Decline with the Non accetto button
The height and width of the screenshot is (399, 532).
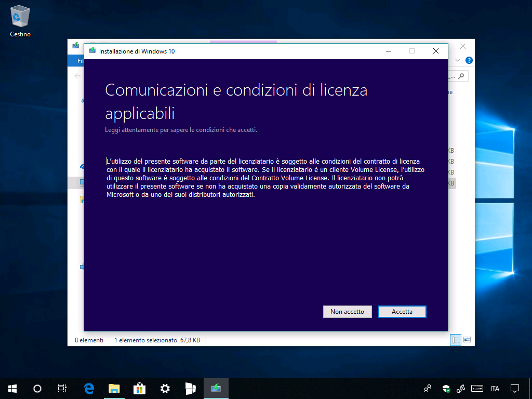pos(348,312)
